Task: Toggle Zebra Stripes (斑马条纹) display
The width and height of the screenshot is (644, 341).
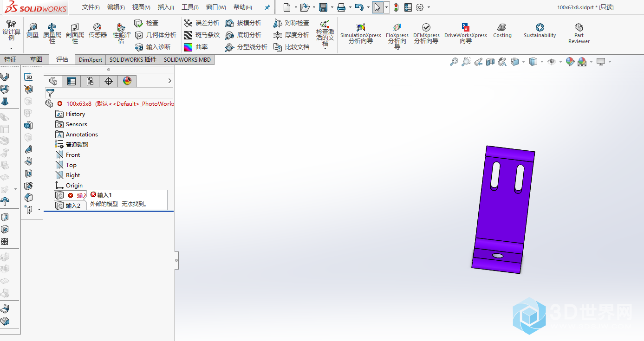Action: coord(202,35)
